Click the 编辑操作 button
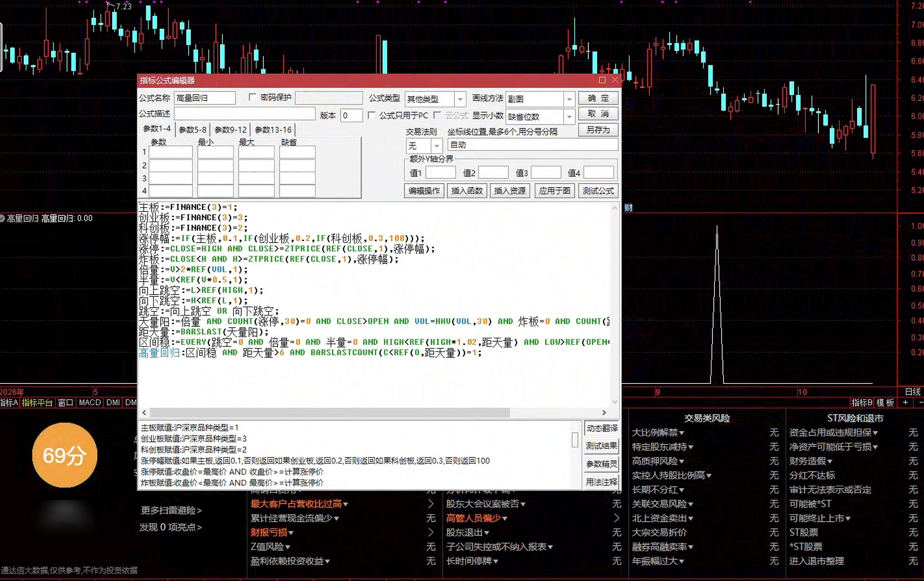924x581 pixels. pyautogui.click(x=424, y=191)
